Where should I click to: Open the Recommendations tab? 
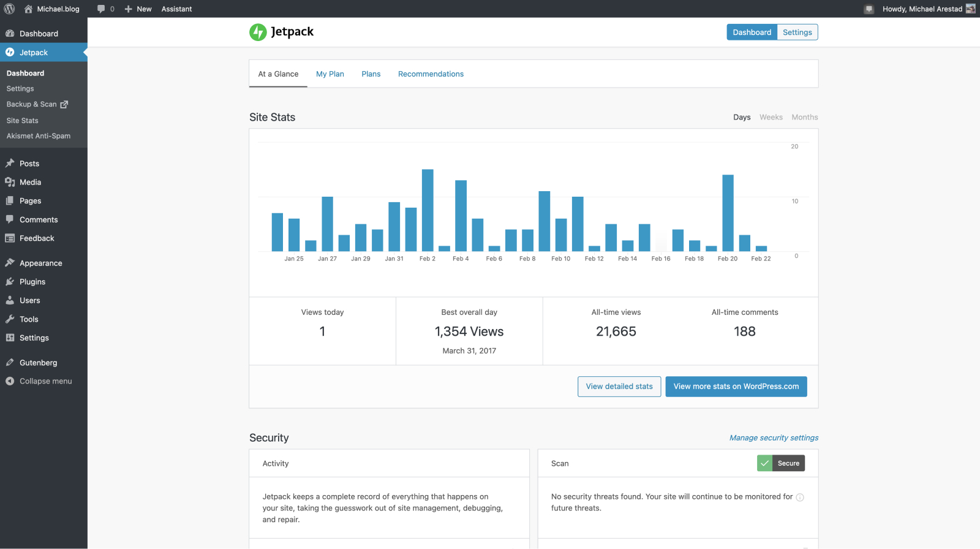point(431,74)
